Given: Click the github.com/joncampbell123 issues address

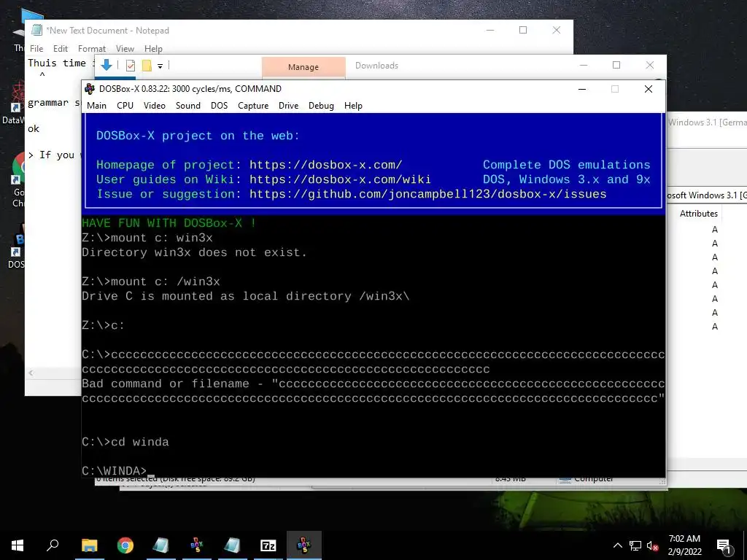Looking at the screenshot, I should (x=427, y=194).
